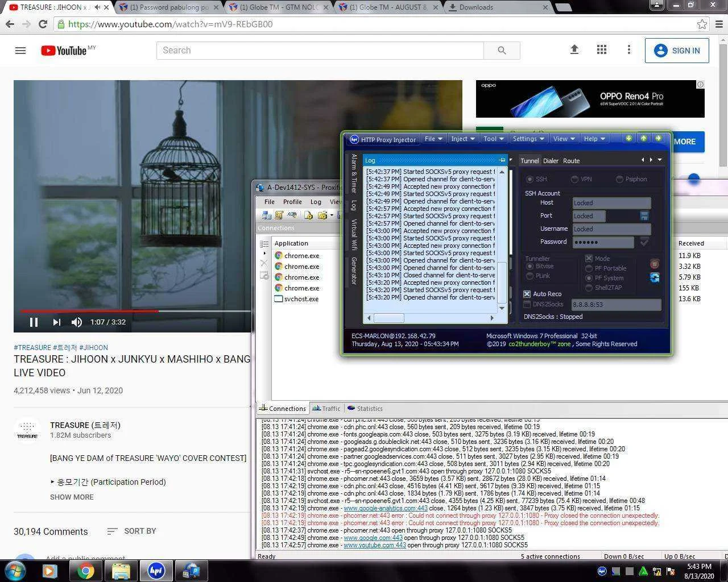Open Help dropdown in HTTP Proxy Injector
Image resolution: width=728 pixels, height=582 pixels.
[594, 139]
